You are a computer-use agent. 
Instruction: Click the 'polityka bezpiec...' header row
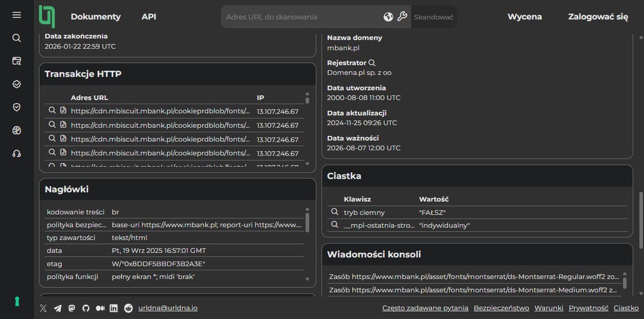click(174, 225)
